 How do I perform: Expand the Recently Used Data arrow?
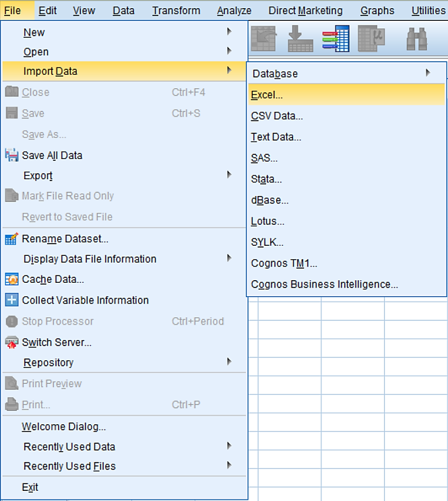[x=229, y=446]
